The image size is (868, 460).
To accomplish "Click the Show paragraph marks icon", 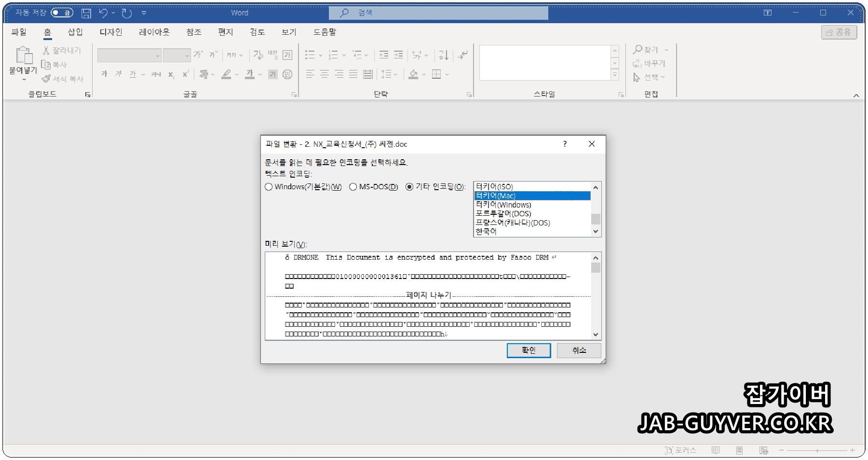I will [x=462, y=55].
